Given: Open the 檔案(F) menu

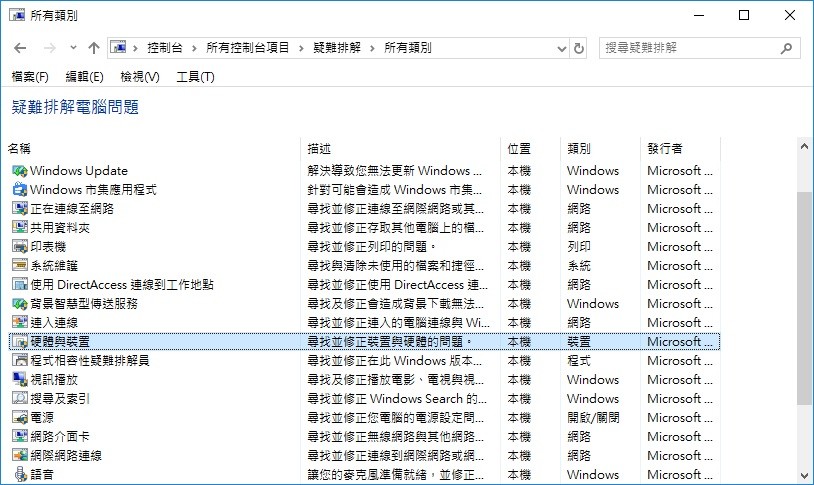Looking at the screenshot, I should tap(30, 77).
